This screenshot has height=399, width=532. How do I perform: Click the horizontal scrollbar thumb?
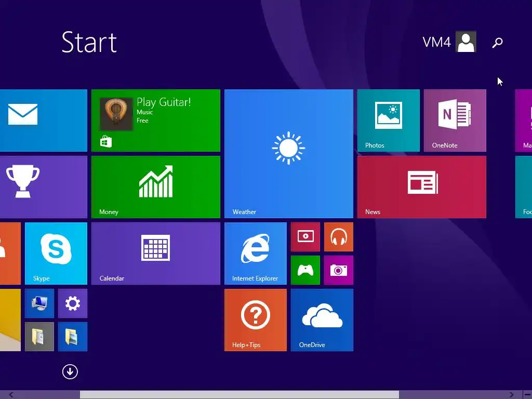pyautogui.click(x=239, y=395)
